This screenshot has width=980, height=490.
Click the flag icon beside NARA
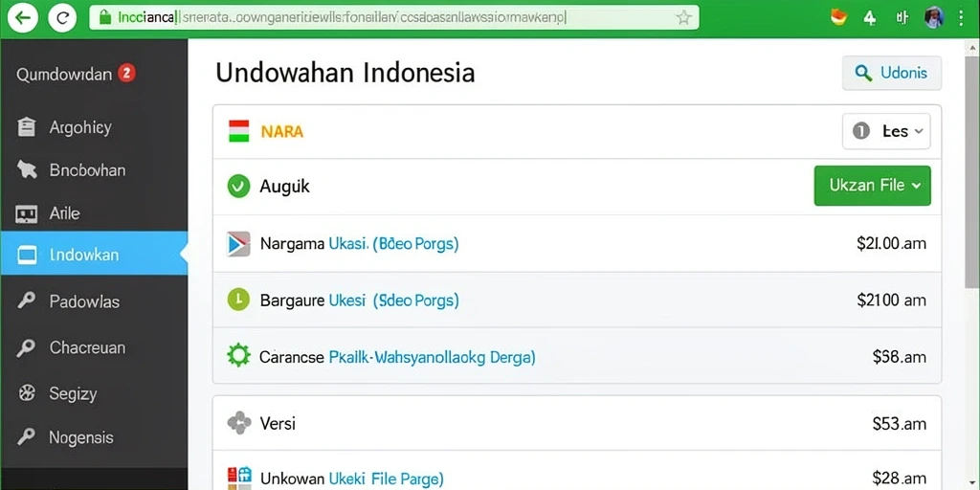tap(238, 131)
